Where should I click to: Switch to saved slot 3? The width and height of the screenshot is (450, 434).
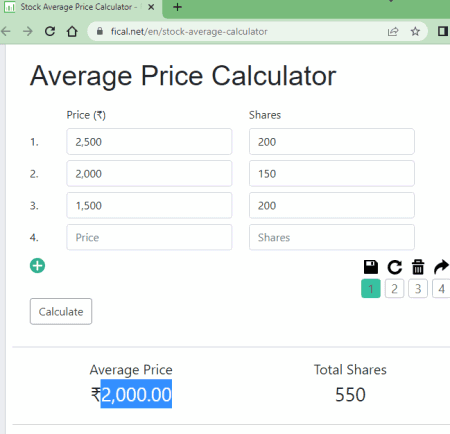(x=418, y=289)
